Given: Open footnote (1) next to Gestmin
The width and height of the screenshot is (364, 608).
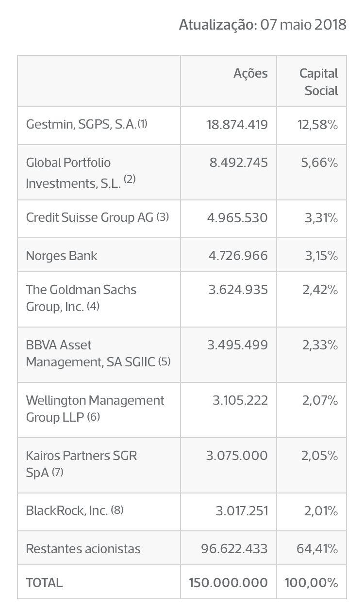Looking at the screenshot, I should (142, 124).
